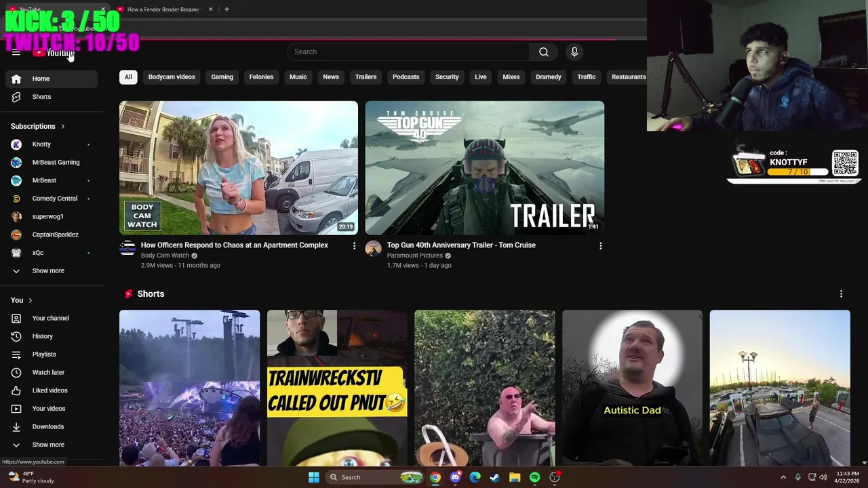The width and height of the screenshot is (868, 488).
Task: Click the YouTube search field
Action: pyautogui.click(x=408, y=52)
